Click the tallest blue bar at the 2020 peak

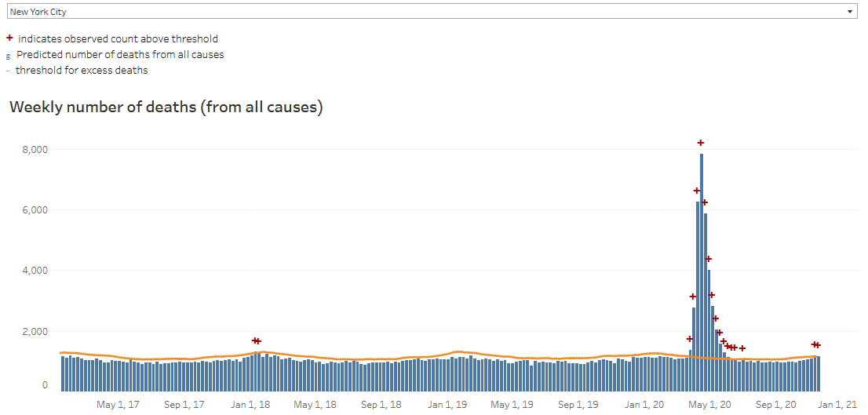point(702,273)
